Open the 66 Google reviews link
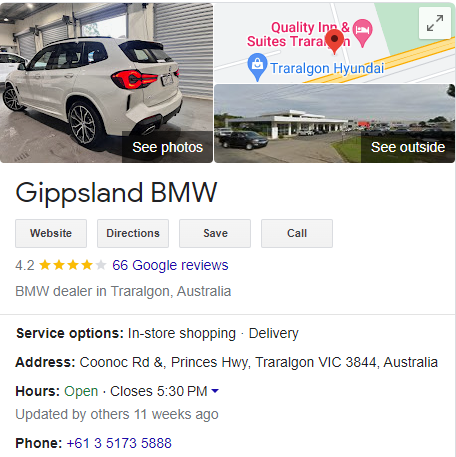The height and width of the screenshot is (457, 456). coord(170,265)
